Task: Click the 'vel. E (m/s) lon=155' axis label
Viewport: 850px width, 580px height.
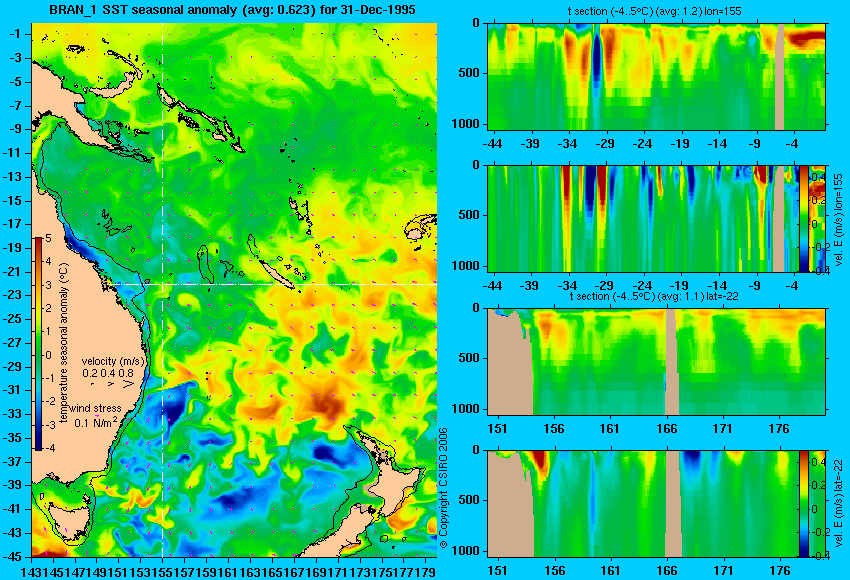Action: tap(839, 219)
